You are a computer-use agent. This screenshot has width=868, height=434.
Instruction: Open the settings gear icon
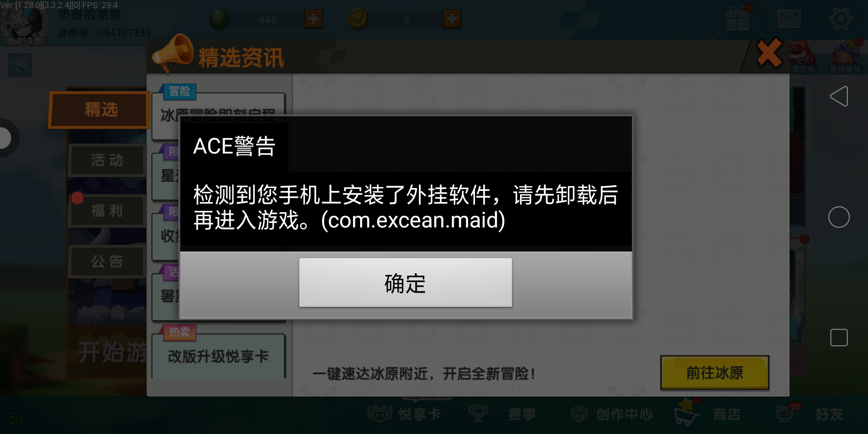[841, 19]
